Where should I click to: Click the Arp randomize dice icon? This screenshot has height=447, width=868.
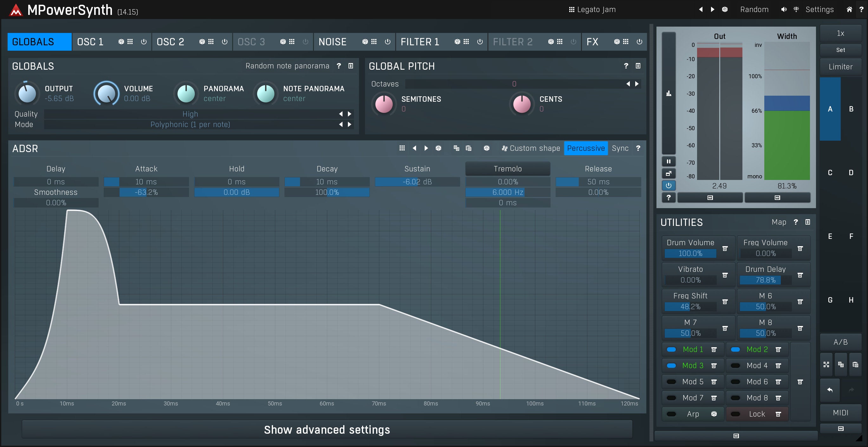click(714, 414)
